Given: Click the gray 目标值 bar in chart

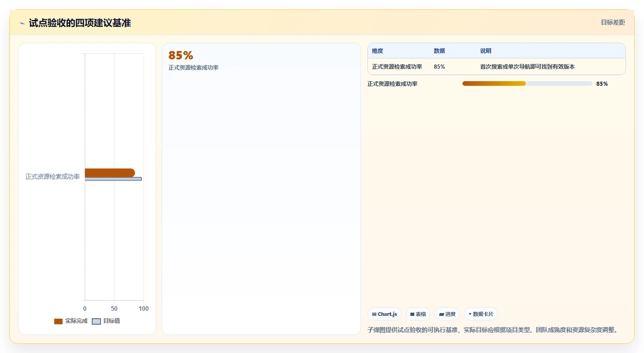Looking at the screenshot, I should coord(113,179).
